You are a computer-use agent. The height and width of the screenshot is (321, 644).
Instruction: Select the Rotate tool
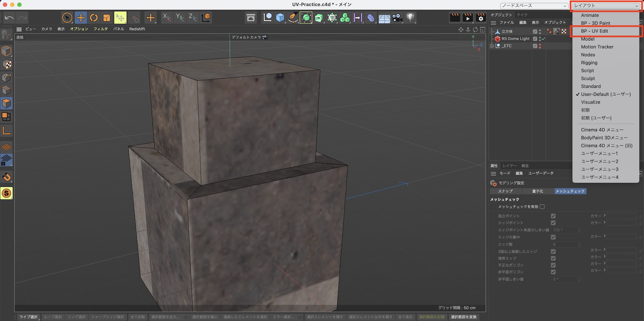(x=94, y=18)
